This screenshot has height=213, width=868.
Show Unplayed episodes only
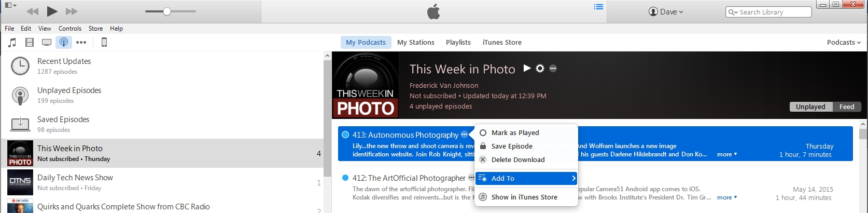point(810,106)
